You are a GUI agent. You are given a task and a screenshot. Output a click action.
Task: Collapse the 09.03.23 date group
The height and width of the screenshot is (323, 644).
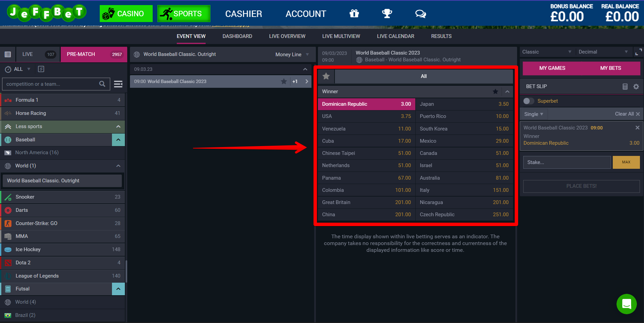[305, 69]
